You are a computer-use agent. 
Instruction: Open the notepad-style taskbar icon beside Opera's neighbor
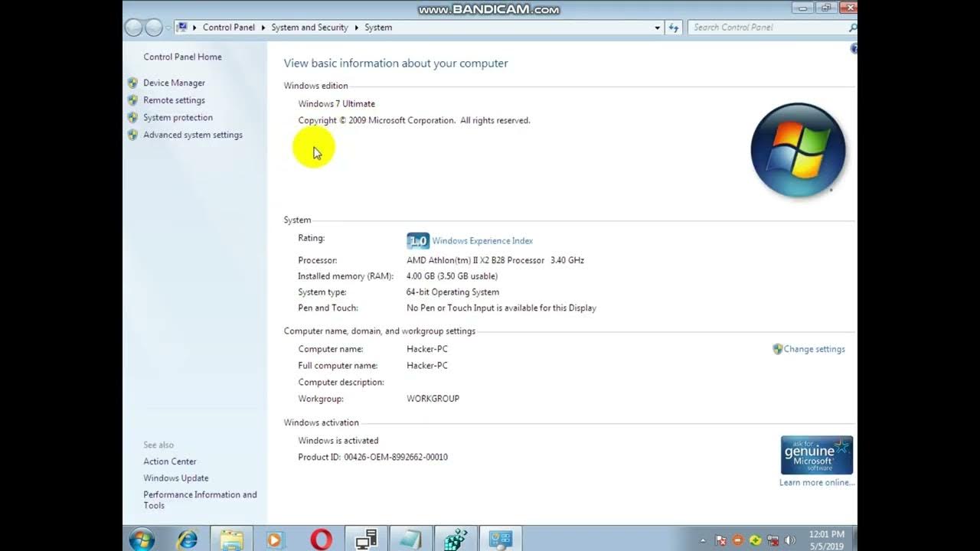pyautogui.click(x=410, y=540)
